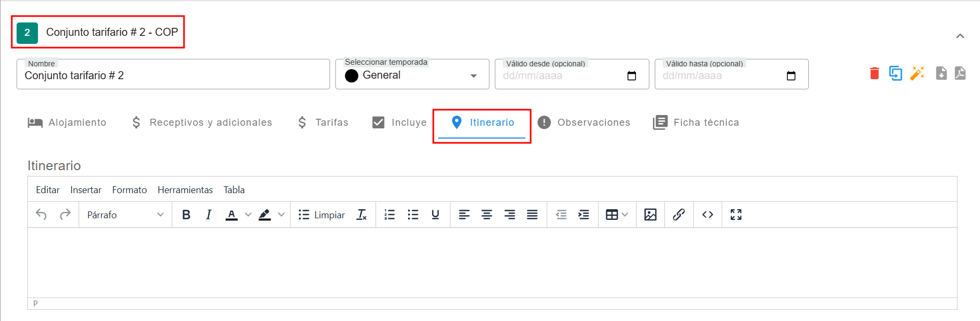
Task: Open the text color picker arrow
Action: (248, 215)
